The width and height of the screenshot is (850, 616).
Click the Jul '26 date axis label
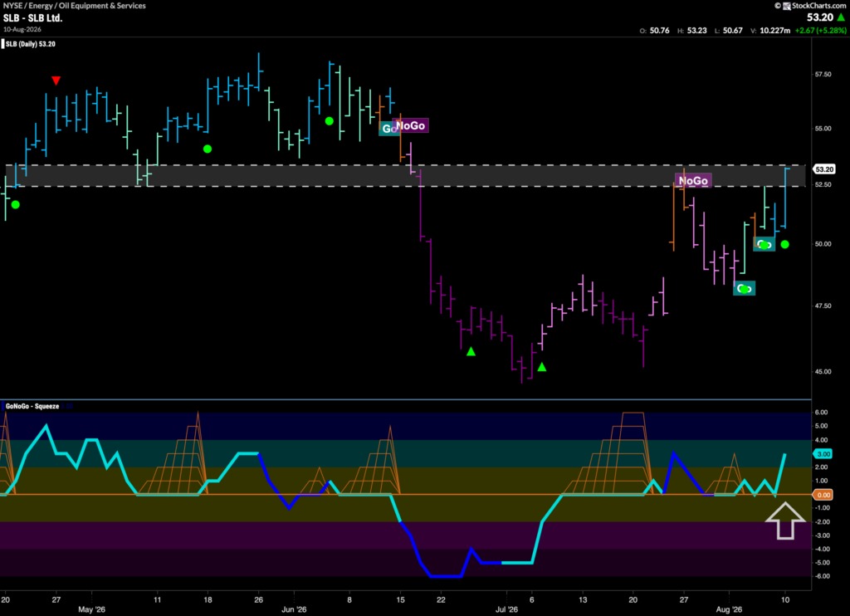click(x=506, y=609)
